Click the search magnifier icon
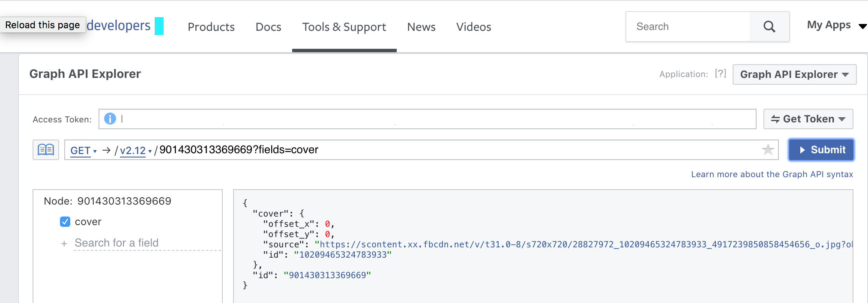The width and height of the screenshot is (868, 303). (x=769, y=27)
